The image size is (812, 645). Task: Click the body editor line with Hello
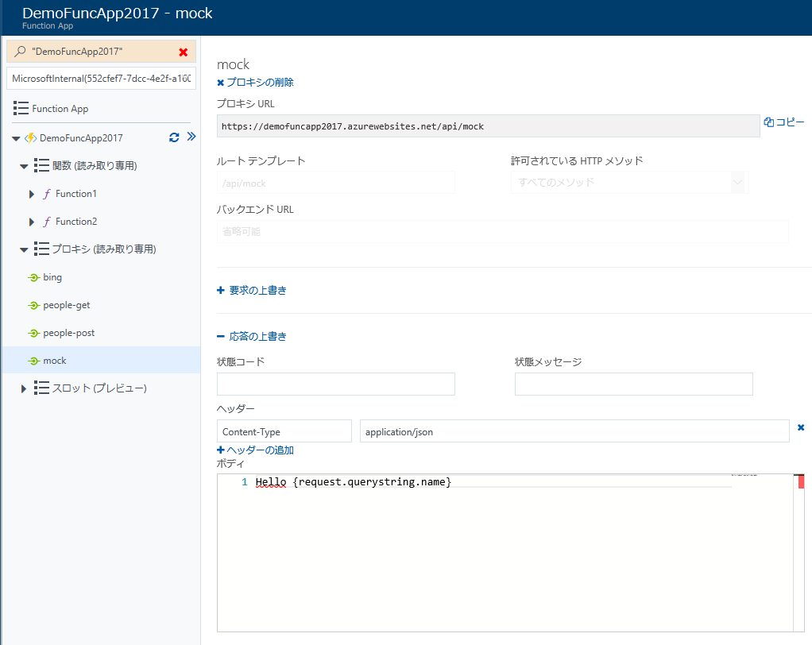click(x=354, y=482)
